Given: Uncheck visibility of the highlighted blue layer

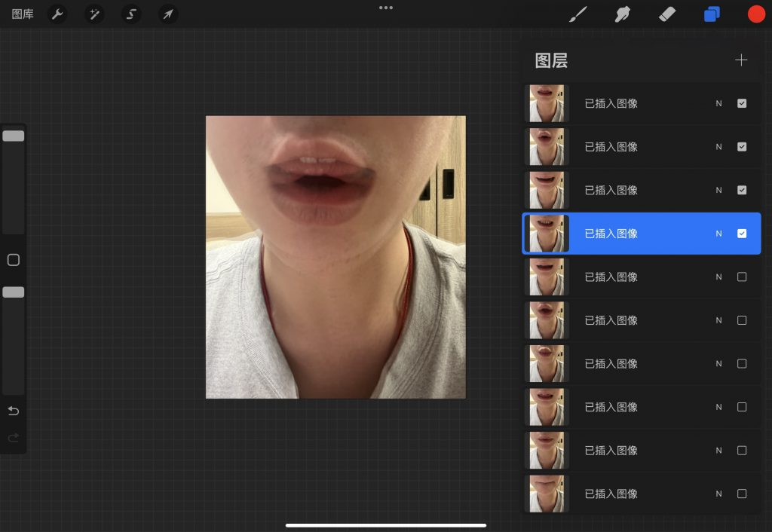Looking at the screenshot, I should [x=742, y=234].
